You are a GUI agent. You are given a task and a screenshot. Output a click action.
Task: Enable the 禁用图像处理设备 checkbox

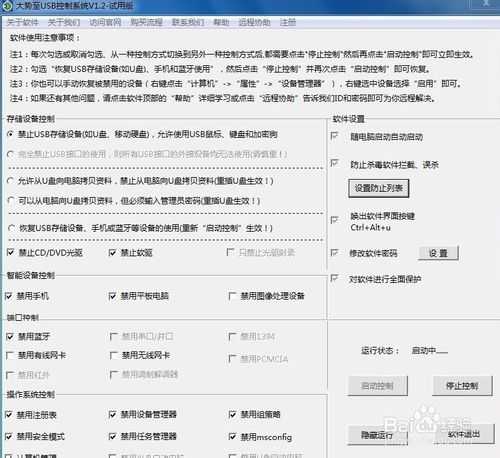pyautogui.click(x=232, y=296)
